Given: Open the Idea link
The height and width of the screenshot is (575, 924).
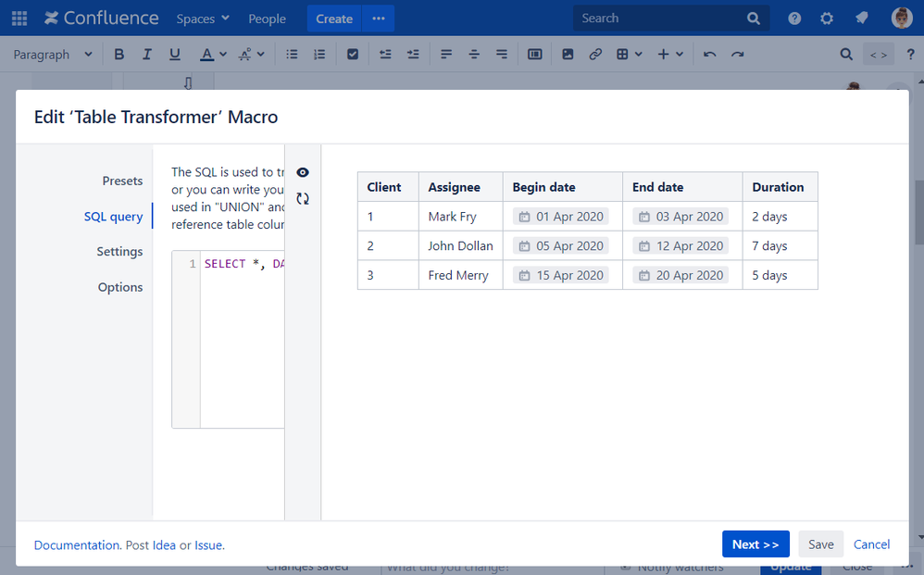Looking at the screenshot, I should tap(164, 545).
